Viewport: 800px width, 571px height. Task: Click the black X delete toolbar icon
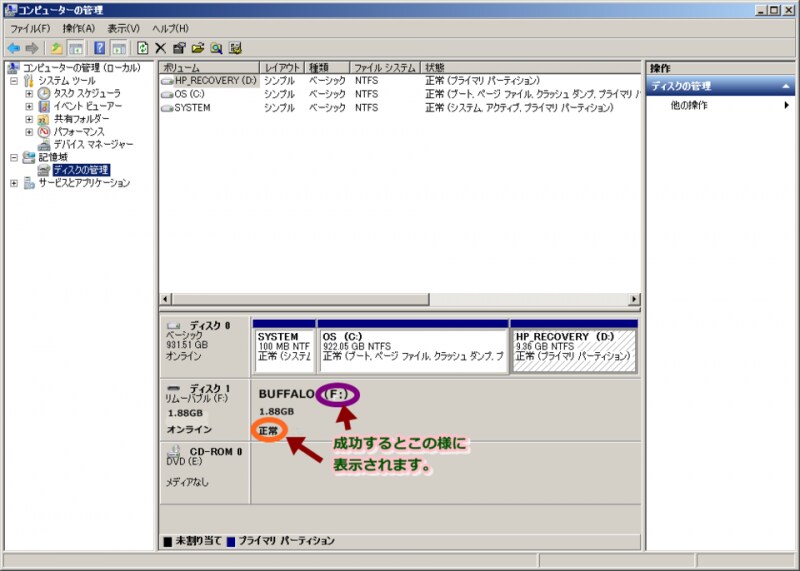click(160, 48)
